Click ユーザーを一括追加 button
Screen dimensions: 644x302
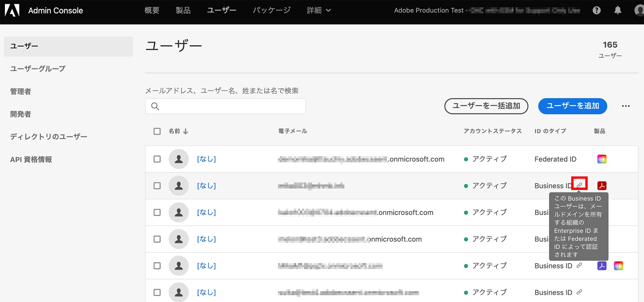click(x=486, y=106)
